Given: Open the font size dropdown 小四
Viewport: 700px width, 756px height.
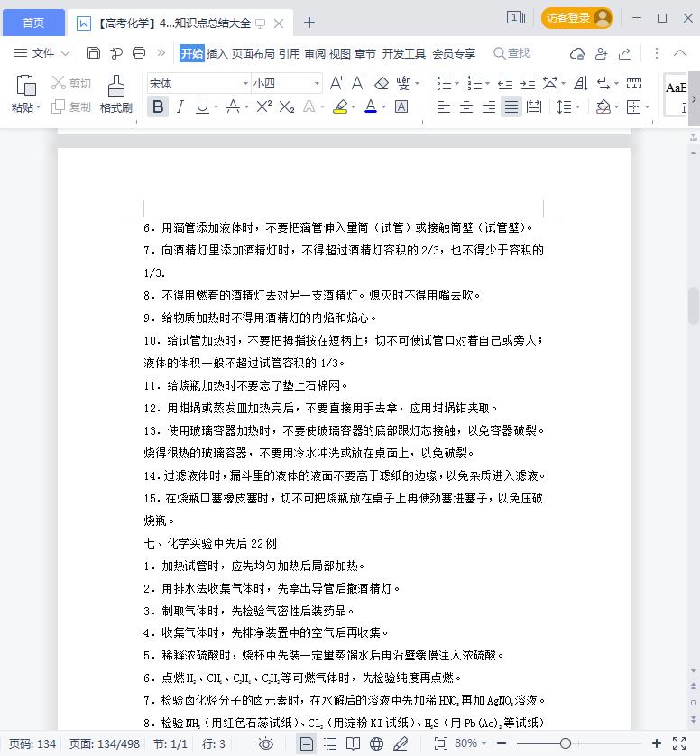Looking at the screenshot, I should (x=317, y=84).
